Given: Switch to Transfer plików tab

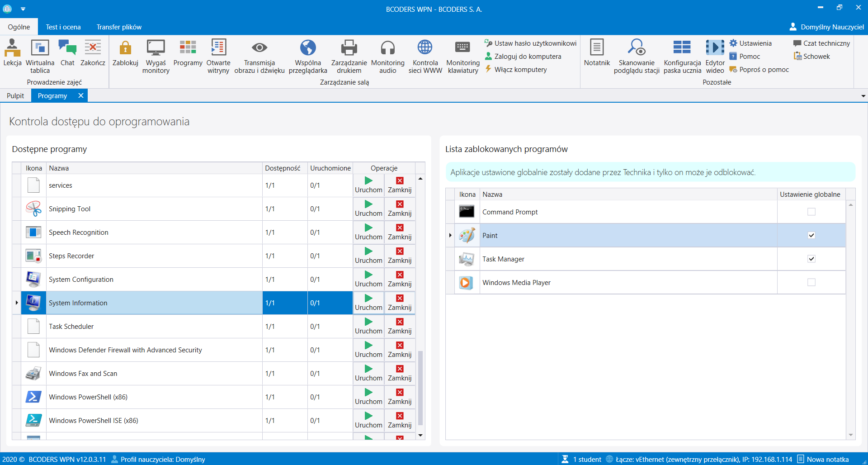Looking at the screenshot, I should pos(119,27).
